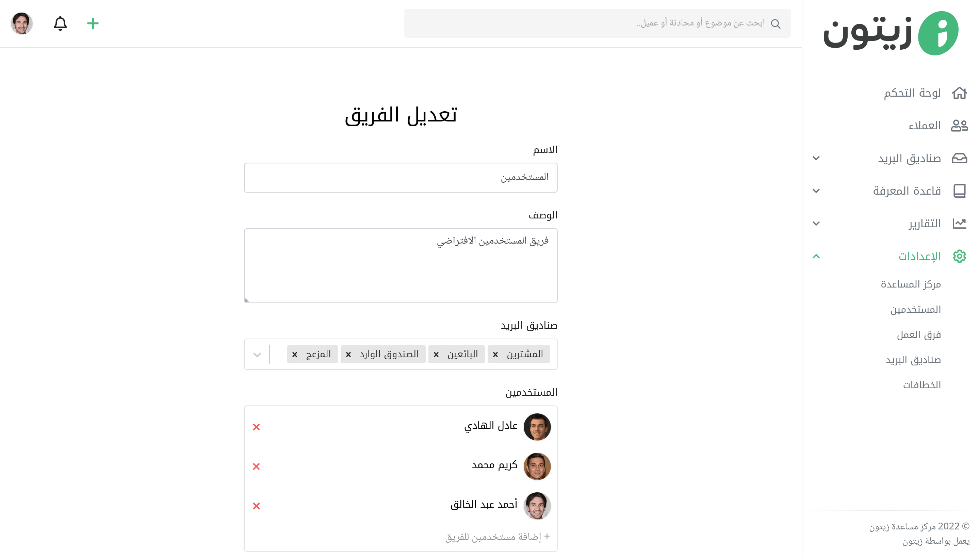Click the الاسم team name field
The width and height of the screenshot is (980, 558).
[401, 178]
